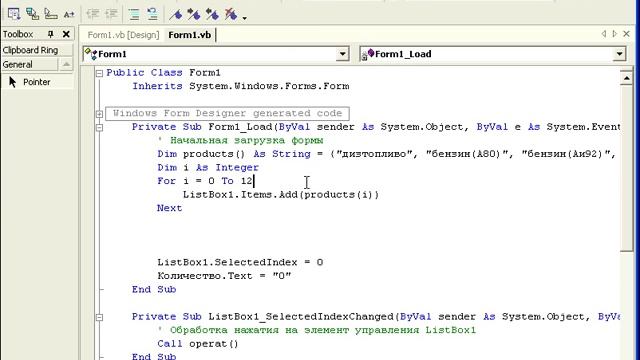Click the 'Public Class Form1' line

pyautogui.click(x=163, y=73)
